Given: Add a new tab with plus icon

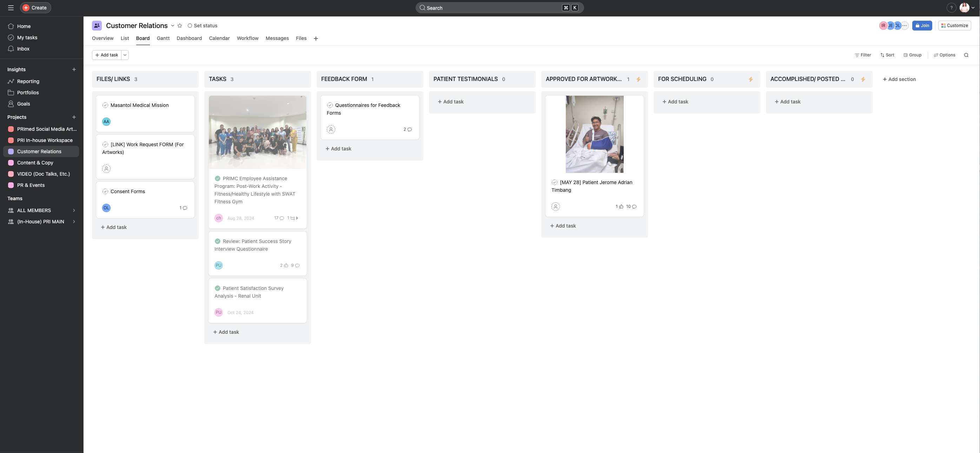Looking at the screenshot, I should 316,38.
